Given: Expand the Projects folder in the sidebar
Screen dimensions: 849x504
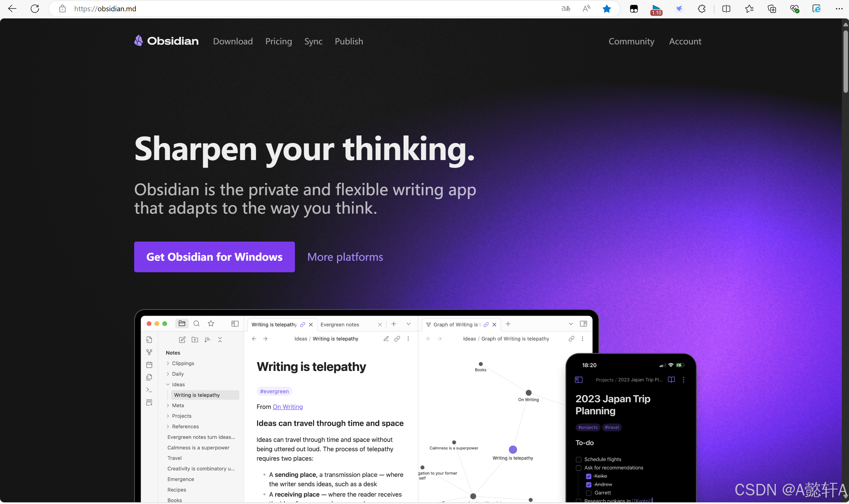Looking at the screenshot, I should coord(168,416).
